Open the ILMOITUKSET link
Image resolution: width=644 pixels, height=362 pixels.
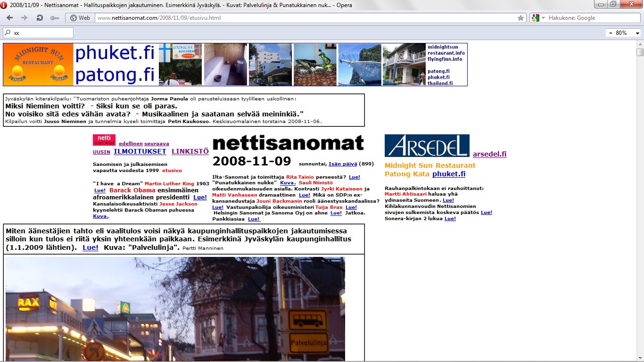[x=140, y=152]
